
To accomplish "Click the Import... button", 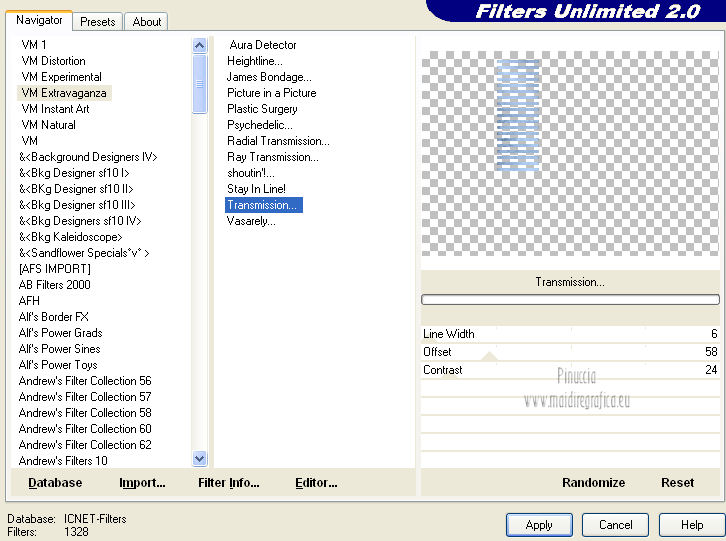I will (142, 483).
